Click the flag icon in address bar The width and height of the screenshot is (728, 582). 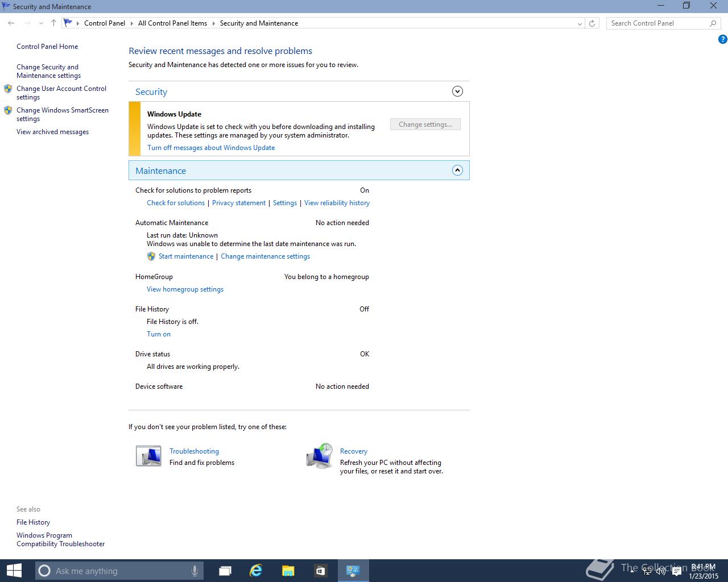(68, 23)
